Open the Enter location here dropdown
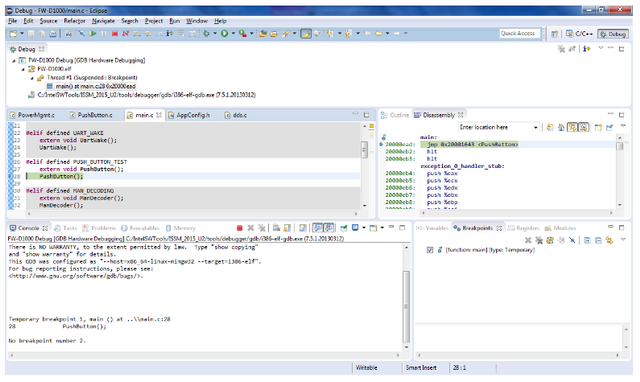 point(536,127)
